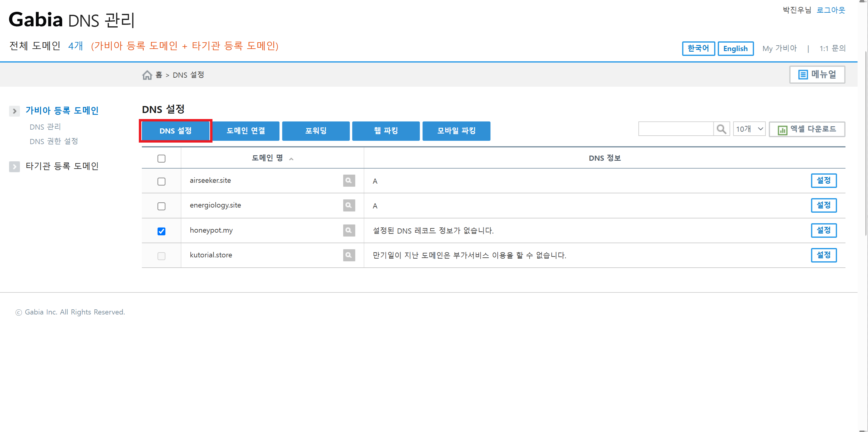
Task: Click magnifier icon next to energiology.site
Action: pyautogui.click(x=349, y=205)
